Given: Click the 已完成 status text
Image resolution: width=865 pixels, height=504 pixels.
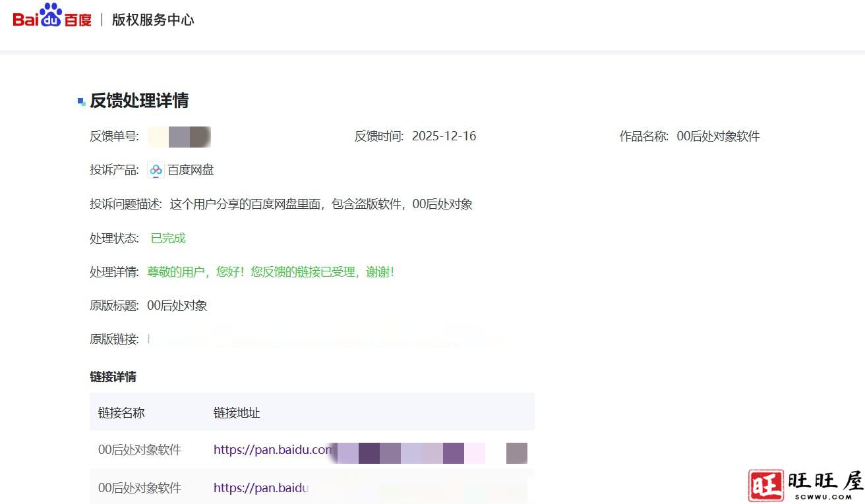Looking at the screenshot, I should [167, 238].
